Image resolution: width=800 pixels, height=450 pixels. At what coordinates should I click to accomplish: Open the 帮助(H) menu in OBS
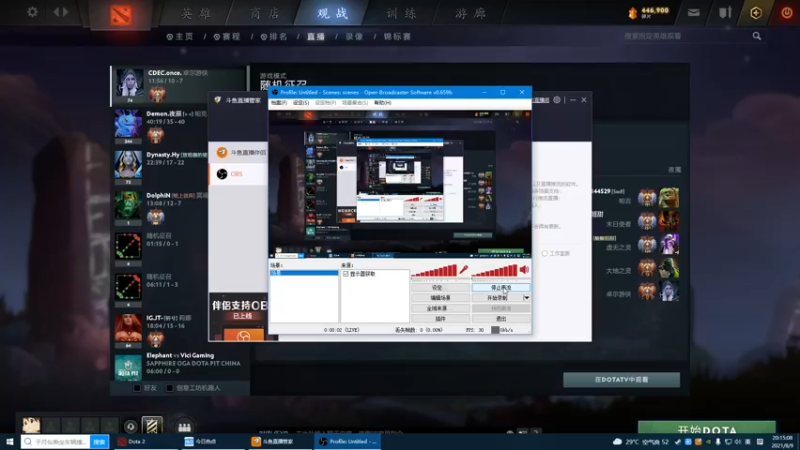(383, 103)
